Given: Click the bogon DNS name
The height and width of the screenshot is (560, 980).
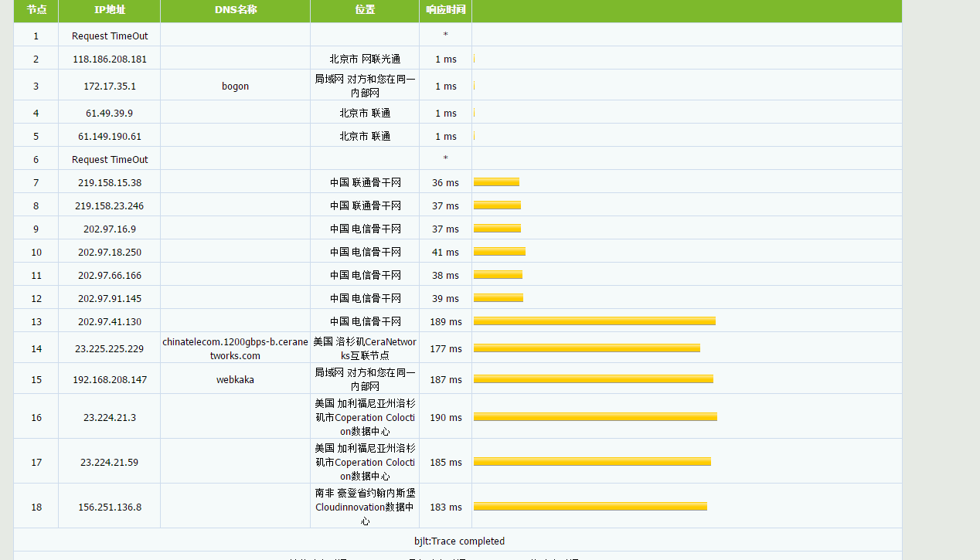Looking at the screenshot, I should pyautogui.click(x=235, y=87).
